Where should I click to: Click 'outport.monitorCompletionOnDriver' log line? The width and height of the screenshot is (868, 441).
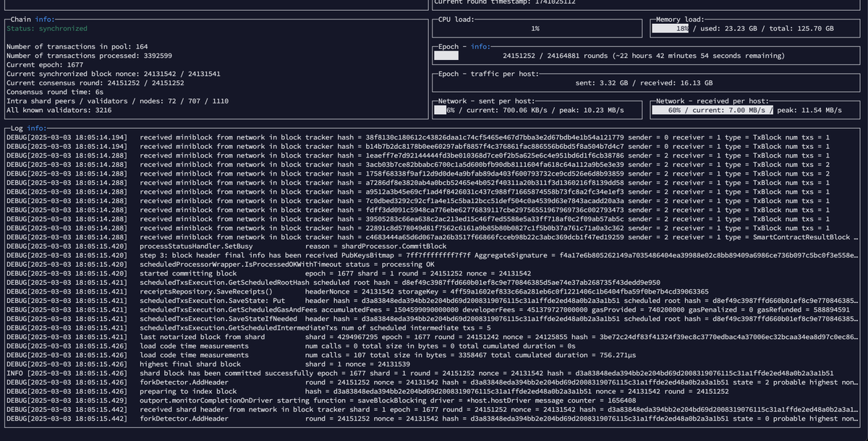coord(321,399)
